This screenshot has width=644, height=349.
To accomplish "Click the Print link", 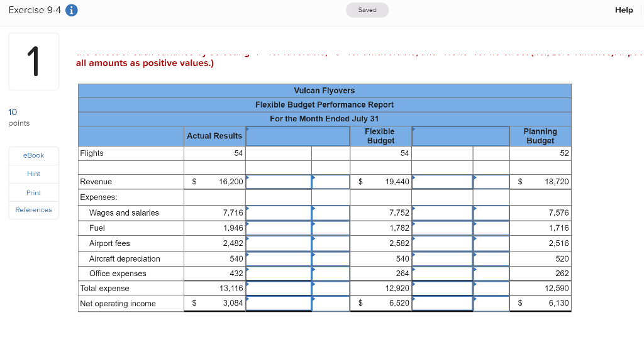I will point(34,192).
